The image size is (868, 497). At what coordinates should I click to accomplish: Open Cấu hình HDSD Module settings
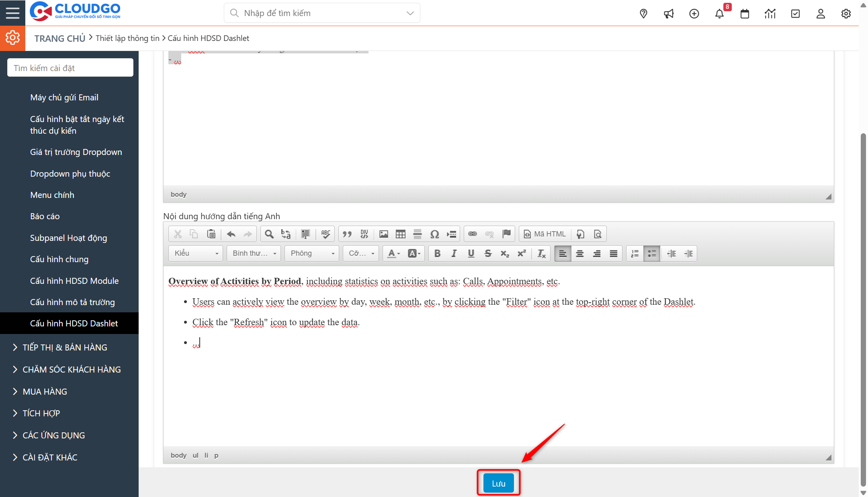click(74, 281)
